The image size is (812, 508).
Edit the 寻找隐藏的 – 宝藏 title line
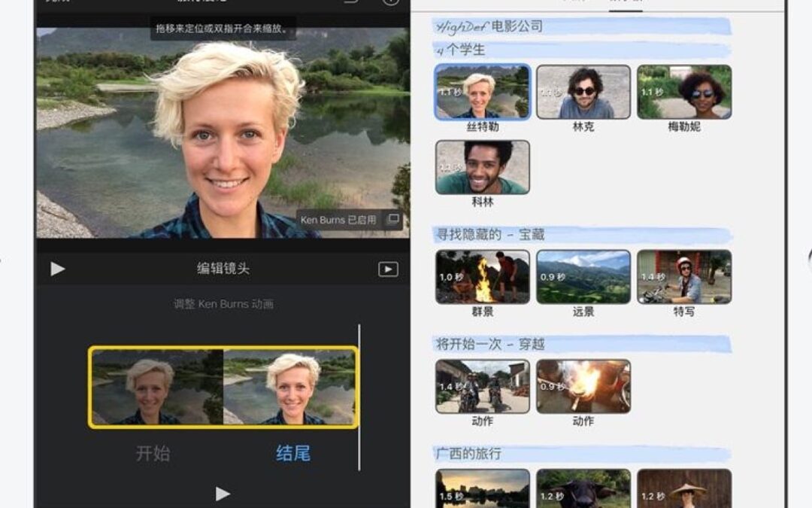[490, 235]
